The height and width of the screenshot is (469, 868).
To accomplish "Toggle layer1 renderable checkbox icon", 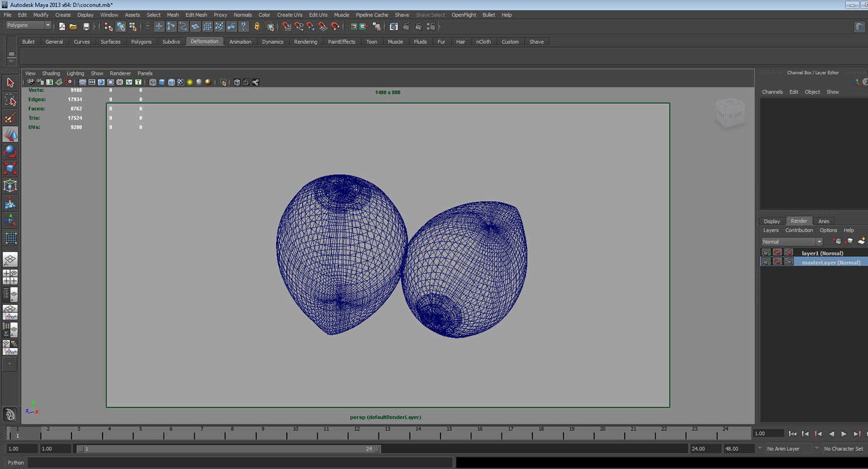I will pyautogui.click(x=767, y=253).
